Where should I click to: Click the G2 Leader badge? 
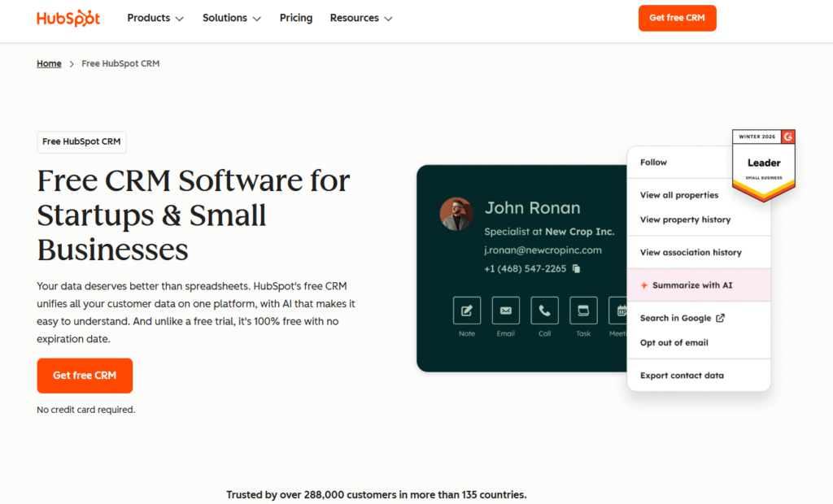coord(763,166)
